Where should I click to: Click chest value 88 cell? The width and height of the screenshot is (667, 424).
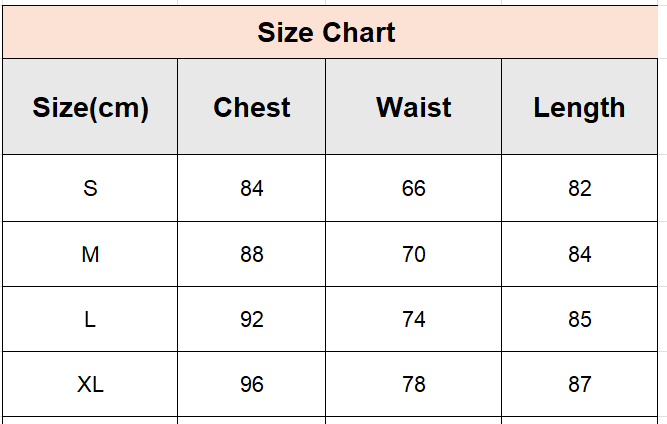(251, 254)
